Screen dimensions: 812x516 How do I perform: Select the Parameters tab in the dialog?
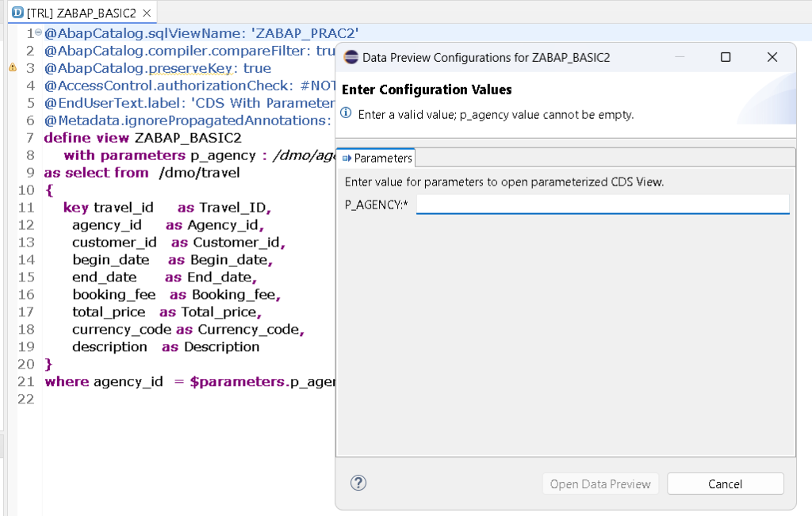pyautogui.click(x=377, y=158)
